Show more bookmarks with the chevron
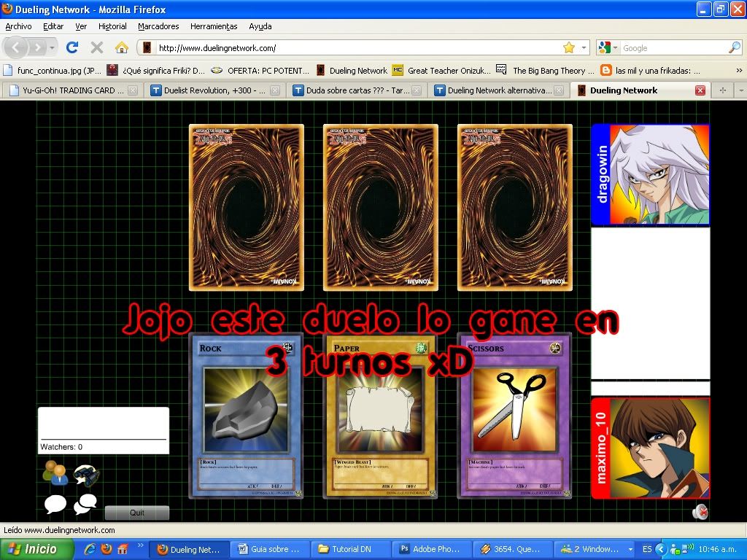Viewport: 747px width, 560px height. [740, 71]
